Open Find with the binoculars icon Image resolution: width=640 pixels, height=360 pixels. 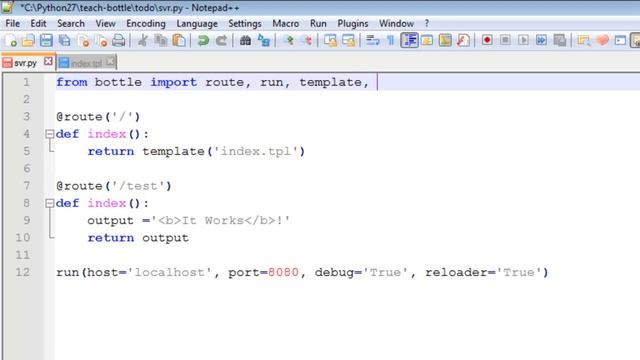coord(245,40)
